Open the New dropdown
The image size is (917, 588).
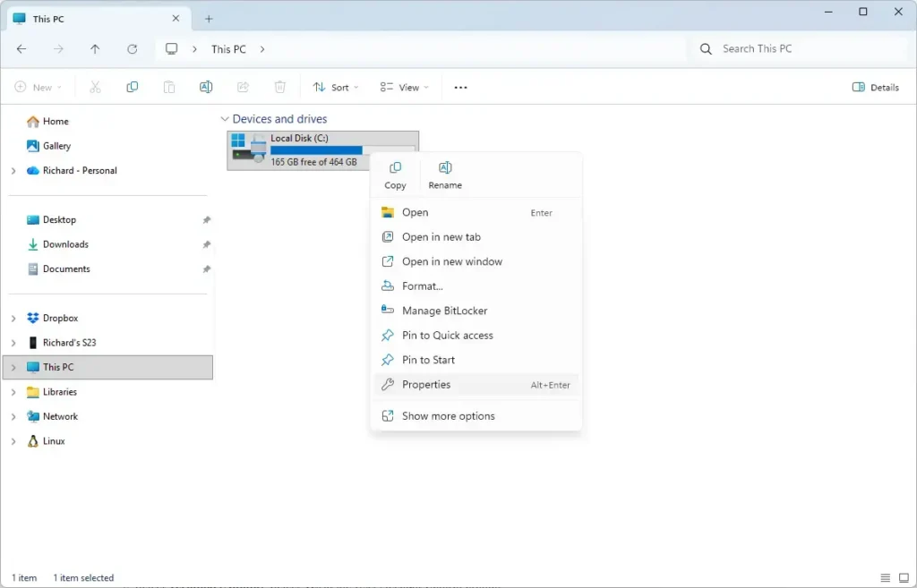[38, 87]
